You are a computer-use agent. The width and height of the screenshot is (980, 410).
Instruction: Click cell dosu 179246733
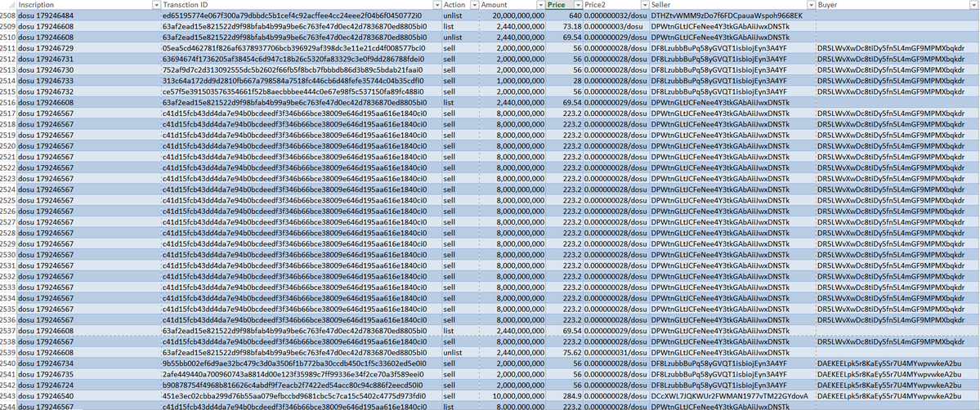tap(88, 81)
